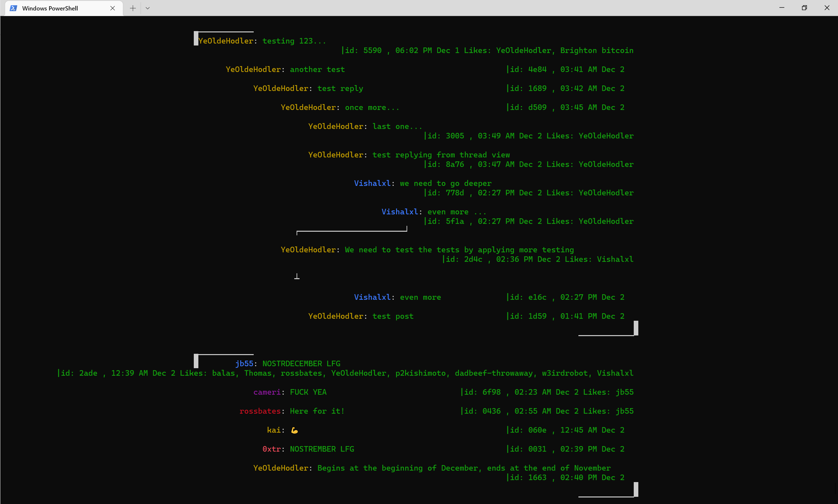Click the jb55 username
This screenshot has width=838, height=504.
click(244, 364)
